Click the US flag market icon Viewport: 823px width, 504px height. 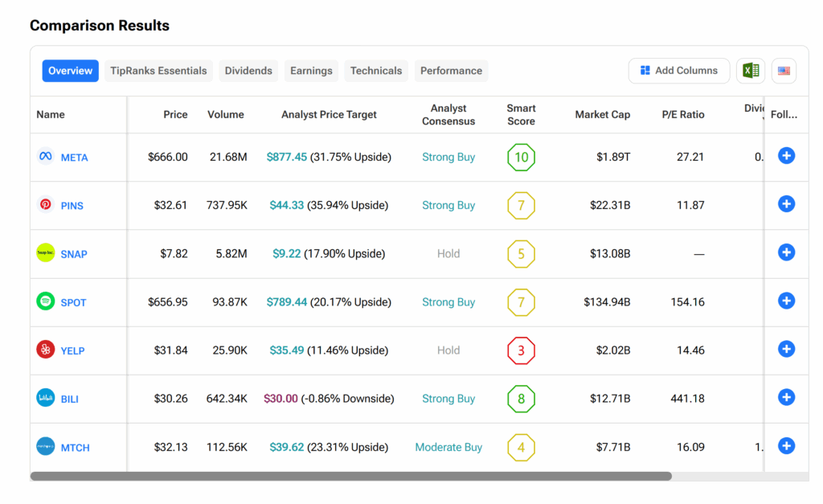[784, 71]
